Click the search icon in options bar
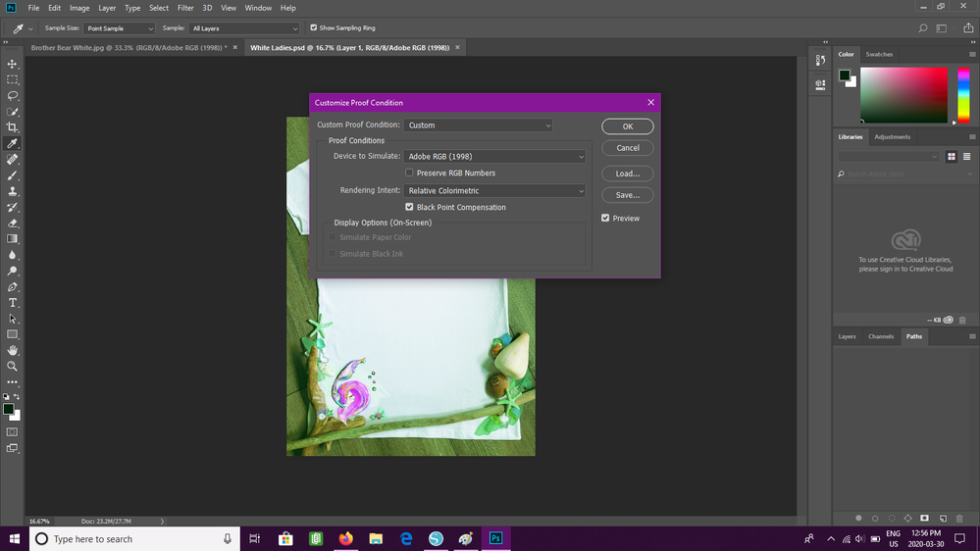980x551 pixels. point(922,28)
